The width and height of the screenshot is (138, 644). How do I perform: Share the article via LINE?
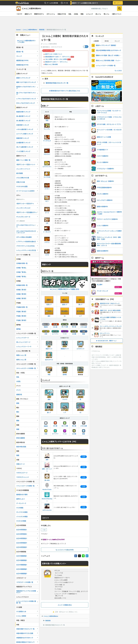83,556
